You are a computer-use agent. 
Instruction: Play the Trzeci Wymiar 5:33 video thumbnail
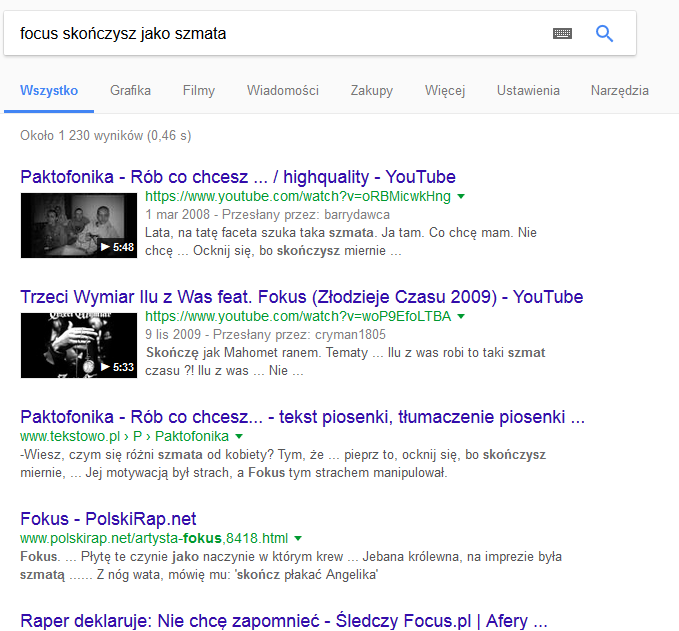coord(79,346)
